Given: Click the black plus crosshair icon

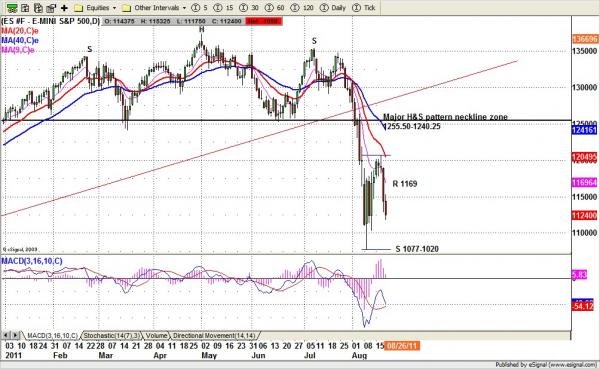Looking at the screenshot, I should [x=64, y=7].
